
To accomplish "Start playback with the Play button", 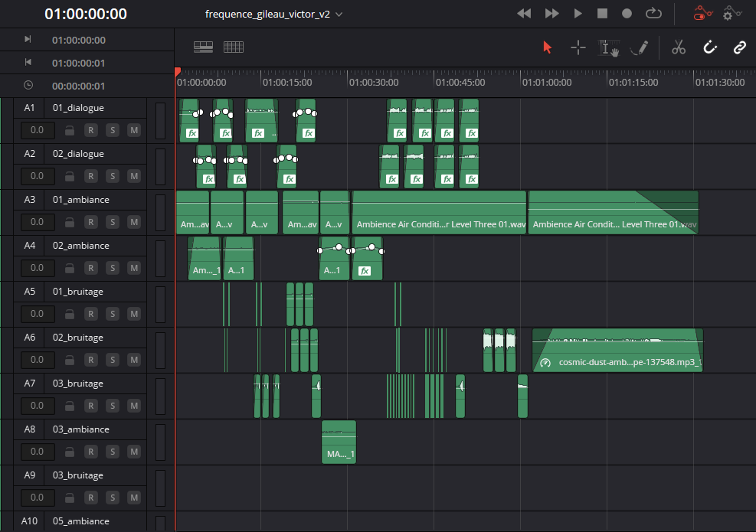I will coord(578,14).
